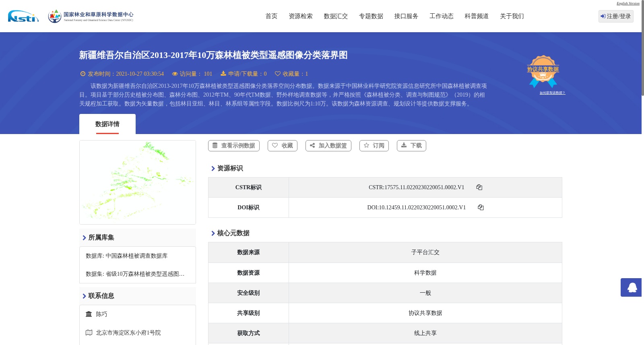The height and width of the screenshot is (345, 644).
Task: Click the chevron beside 联系信息
Action: click(x=84, y=296)
